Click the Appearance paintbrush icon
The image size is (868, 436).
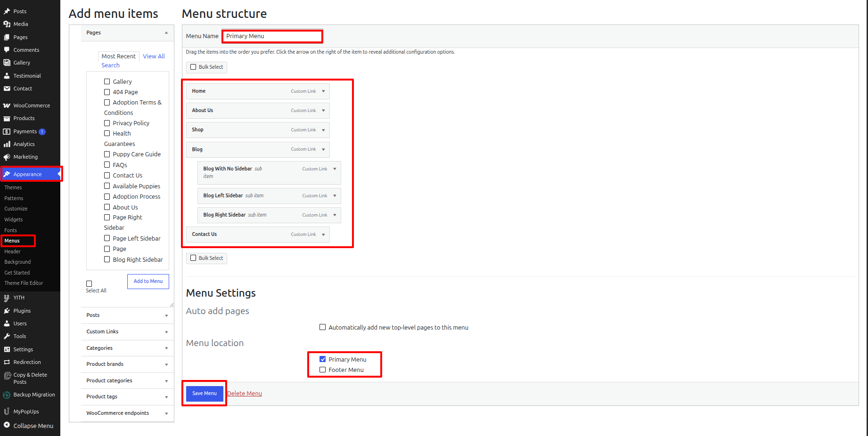tap(7, 174)
